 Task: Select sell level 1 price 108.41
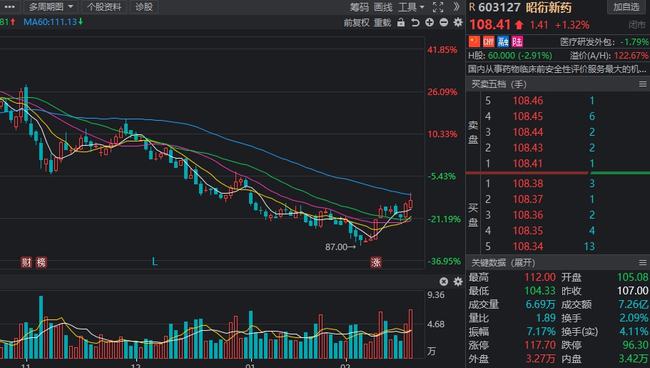[x=528, y=164]
